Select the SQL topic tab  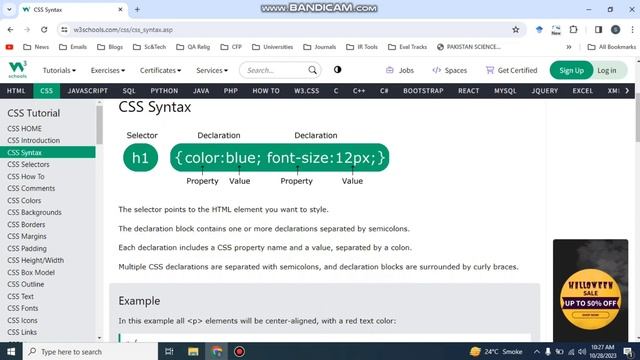pyautogui.click(x=129, y=91)
